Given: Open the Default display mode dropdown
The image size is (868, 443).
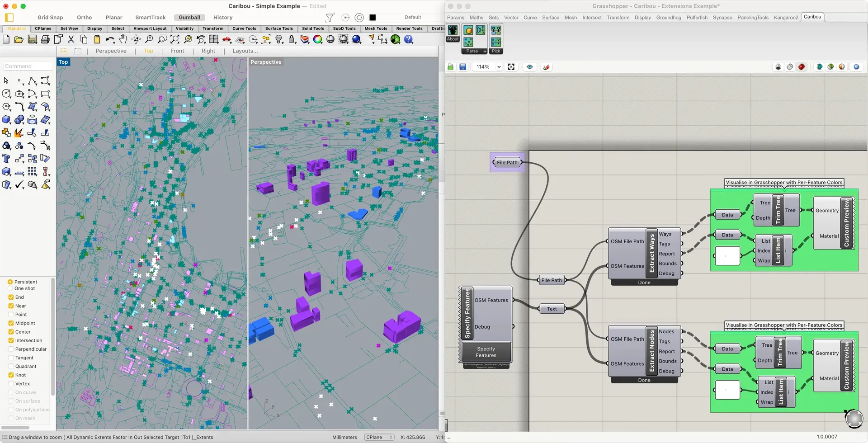Looking at the screenshot, I should [412, 17].
